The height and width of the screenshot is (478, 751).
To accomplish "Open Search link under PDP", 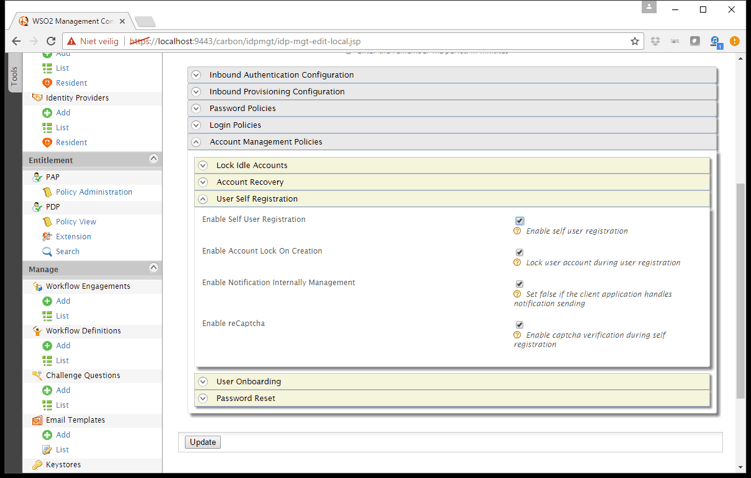I will [68, 251].
